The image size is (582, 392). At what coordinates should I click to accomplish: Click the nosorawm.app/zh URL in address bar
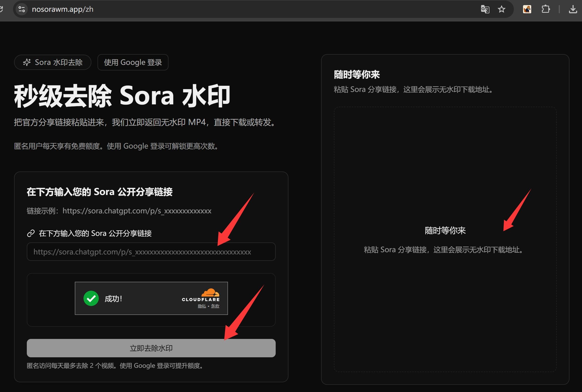(x=63, y=9)
